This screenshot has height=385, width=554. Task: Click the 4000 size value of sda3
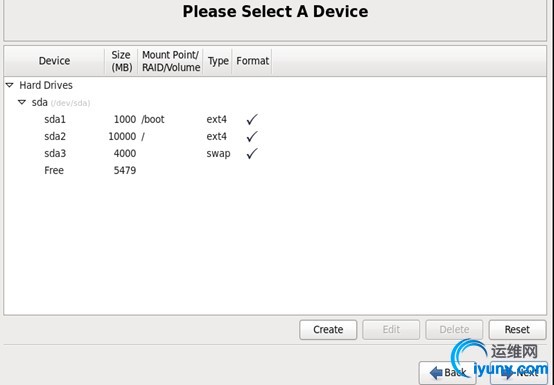coord(125,153)
